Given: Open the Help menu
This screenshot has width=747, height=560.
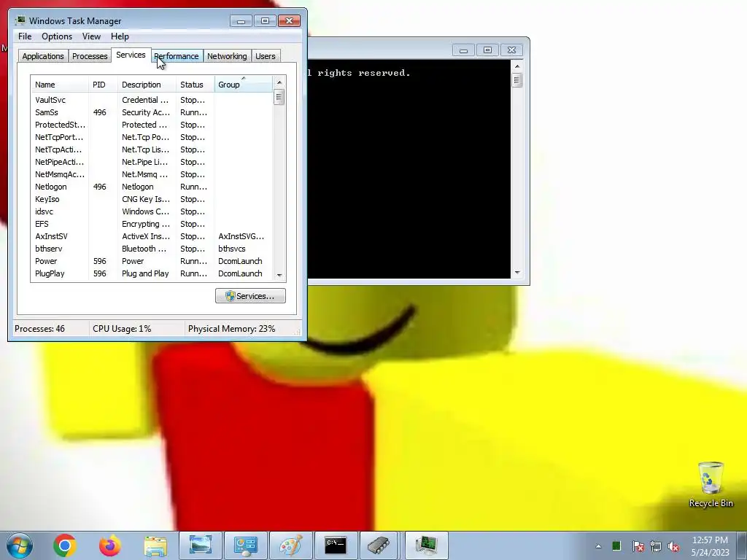Looking at the screenshot, I should pos(120,36).
